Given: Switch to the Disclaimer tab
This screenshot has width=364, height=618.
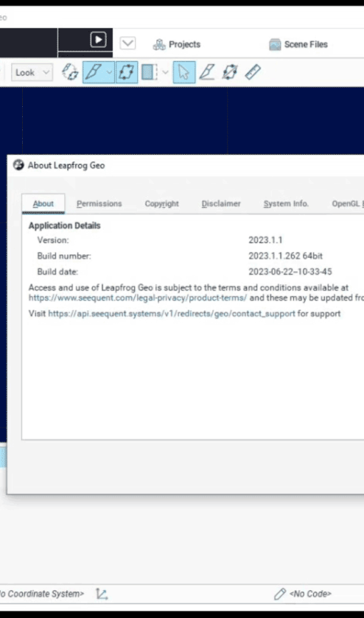Looking at the screenshot, I should [221, 204].
